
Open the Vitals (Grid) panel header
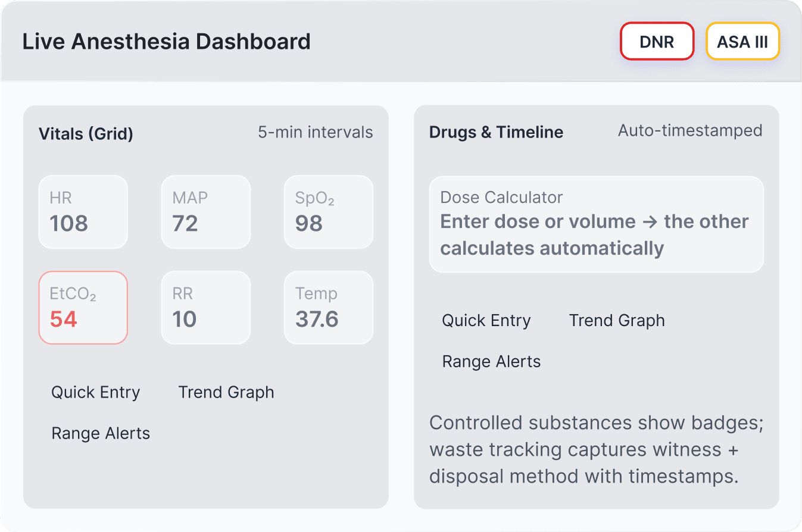(x=85, y=133)
